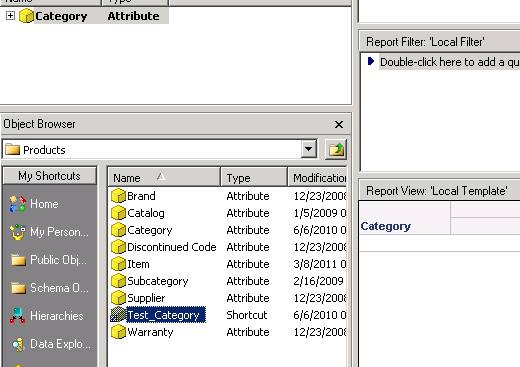
Task: Sort by the Modification column header
Action: click(318, 177)
